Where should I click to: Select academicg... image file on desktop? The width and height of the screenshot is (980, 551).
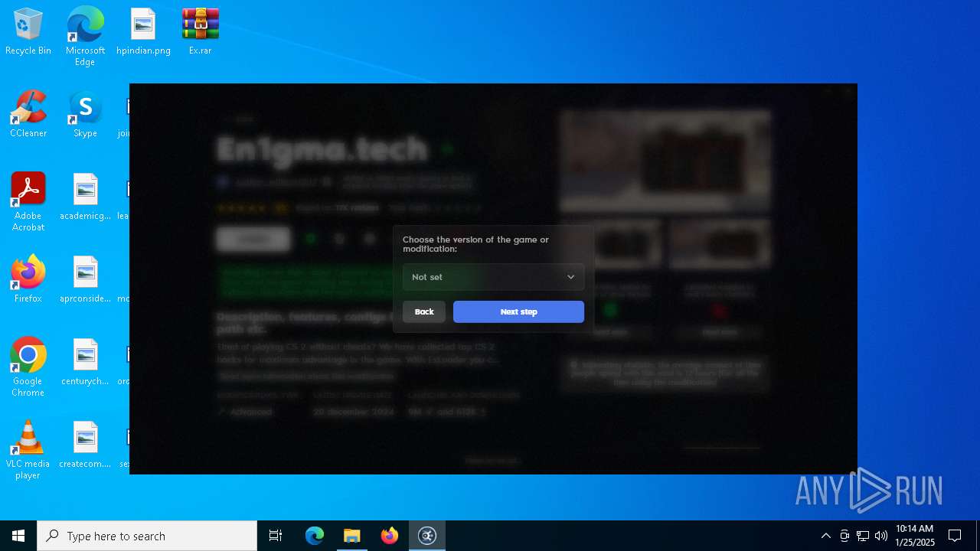(85, 197)
